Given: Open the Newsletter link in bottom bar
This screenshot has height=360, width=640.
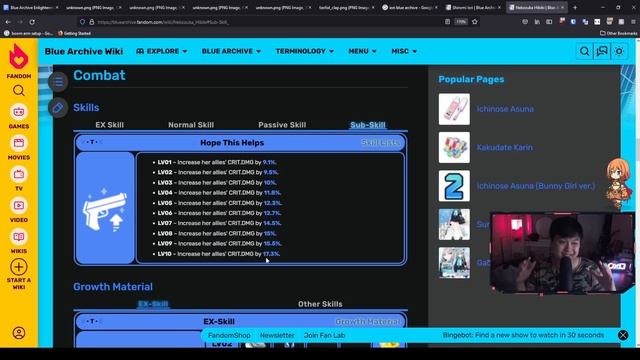Looking at the screenshot, I should click(277, 335).
